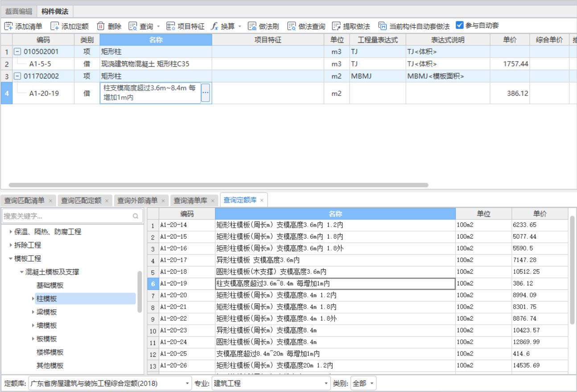Click the 项目特征 toolbar icon
The image size is (577, 392).
point(171,26)
